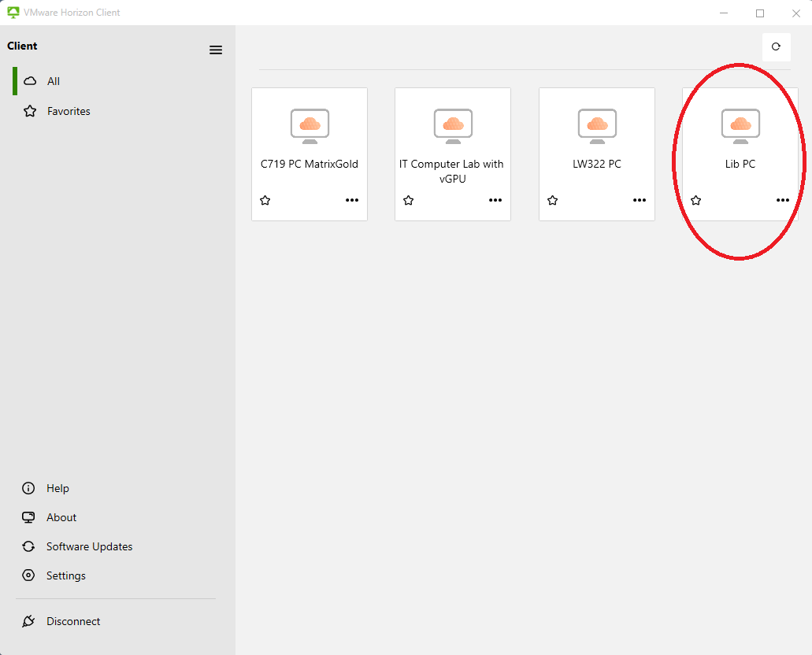812x655 pixels.
Task: Click the Help info circle icon
Action: pyautogui.click(x=28, y=488)
